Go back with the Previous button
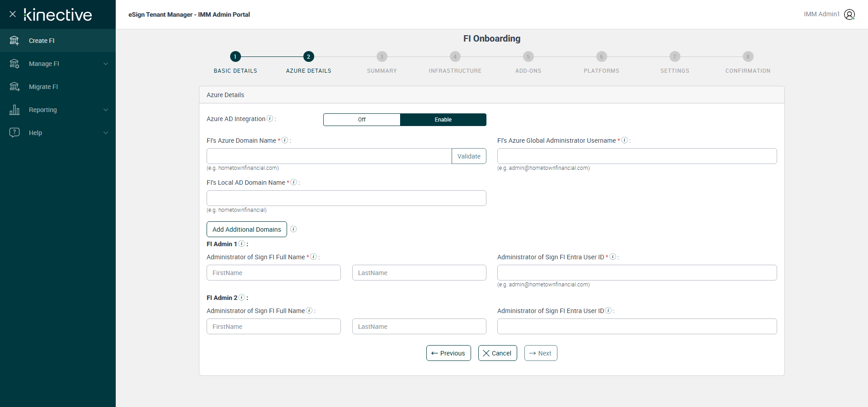This screenshot has height=407, width=868. tap(448, 353)
